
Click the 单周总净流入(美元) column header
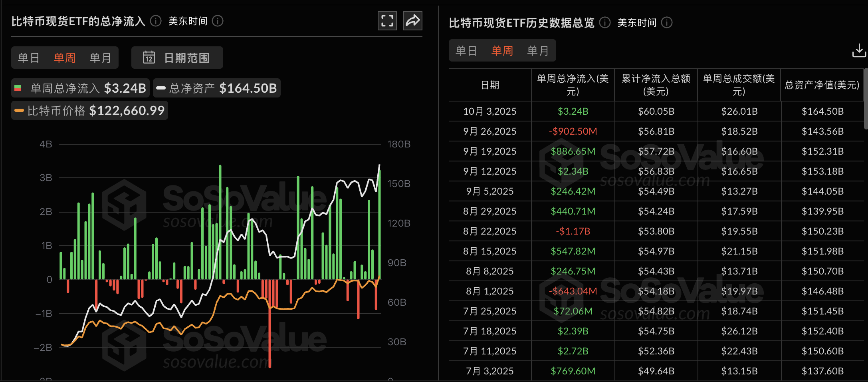click(573, 85)
